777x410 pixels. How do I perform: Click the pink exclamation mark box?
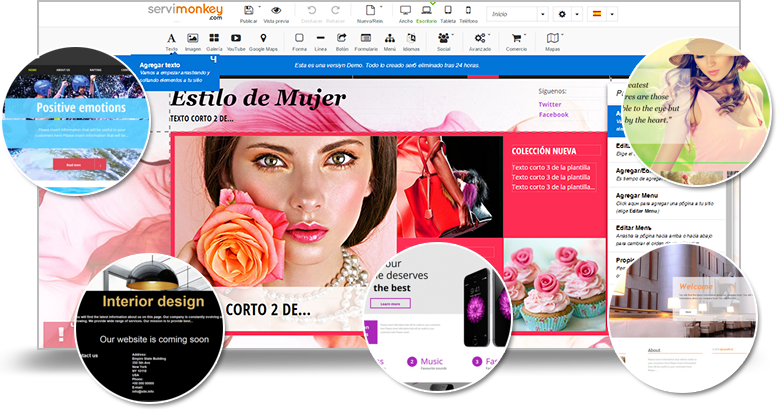point(60,334)
